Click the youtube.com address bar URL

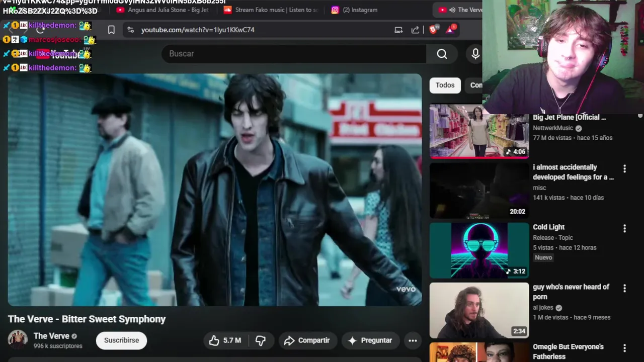(x=198, y=30)
